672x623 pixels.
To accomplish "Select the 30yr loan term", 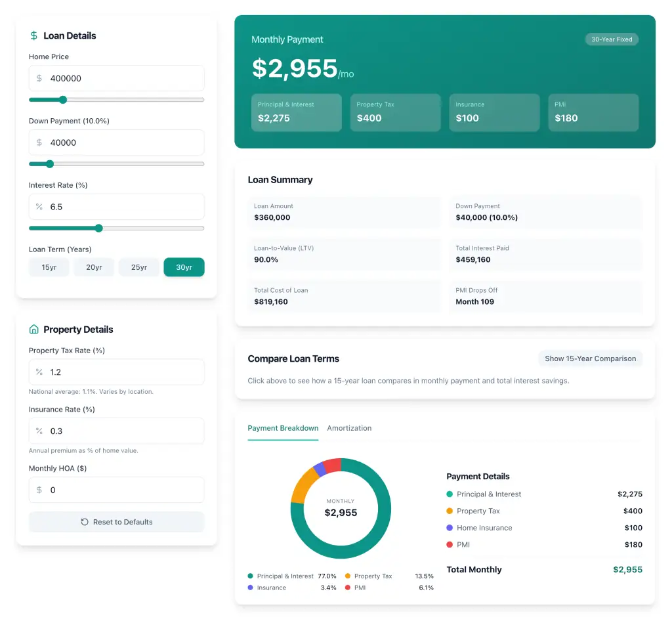I will click(184, 267).
